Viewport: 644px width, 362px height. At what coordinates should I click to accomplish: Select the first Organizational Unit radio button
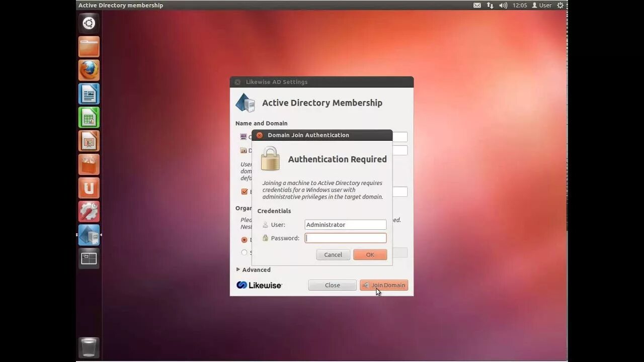click(245, 240)
